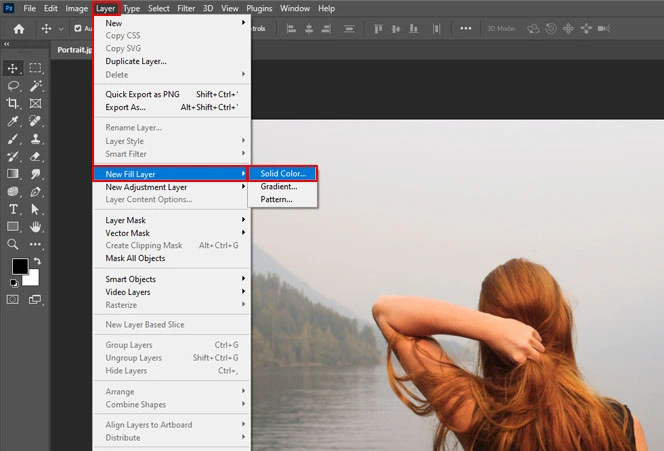Pick the Eyedropper tool

coord(13,121)
